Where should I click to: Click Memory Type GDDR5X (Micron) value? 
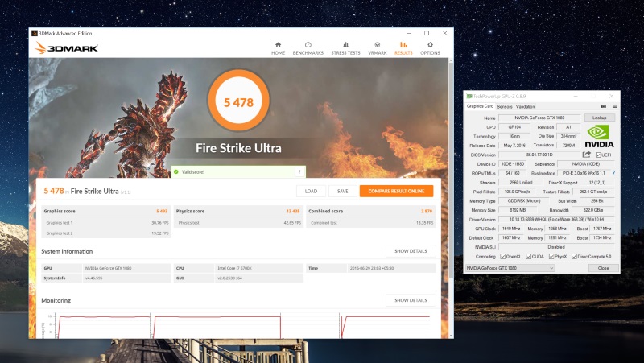[524, 200]
